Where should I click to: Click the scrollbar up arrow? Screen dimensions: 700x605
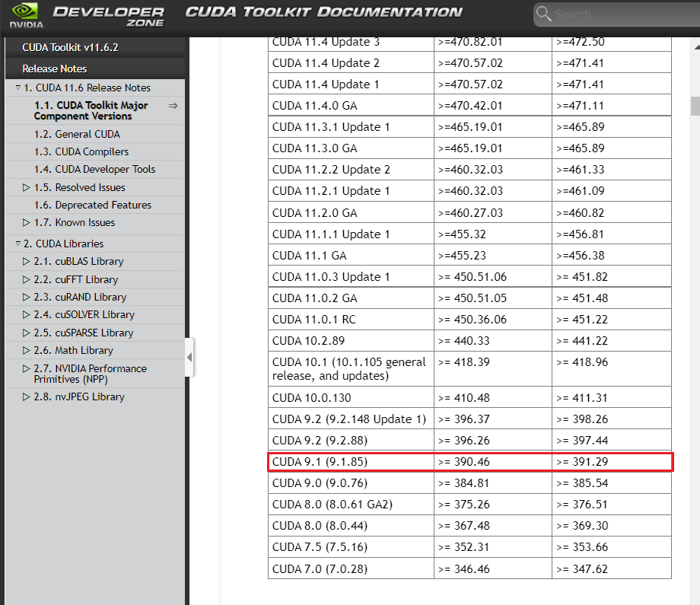point(697,46)
